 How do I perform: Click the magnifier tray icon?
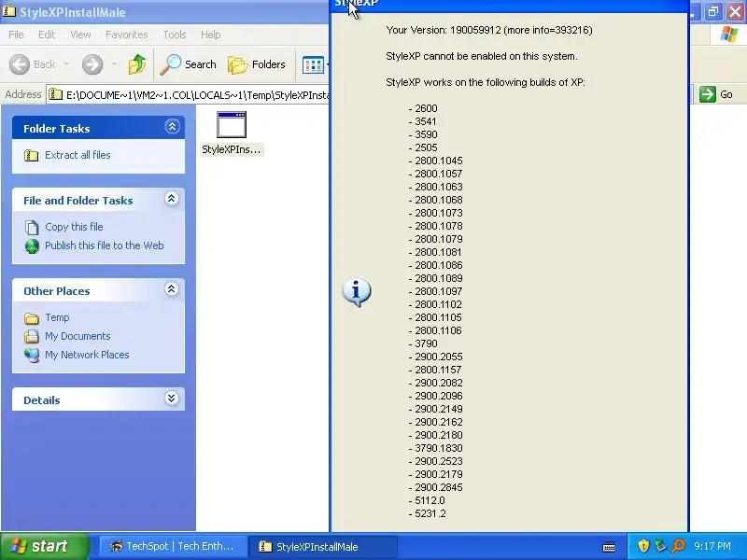point(678,546)
